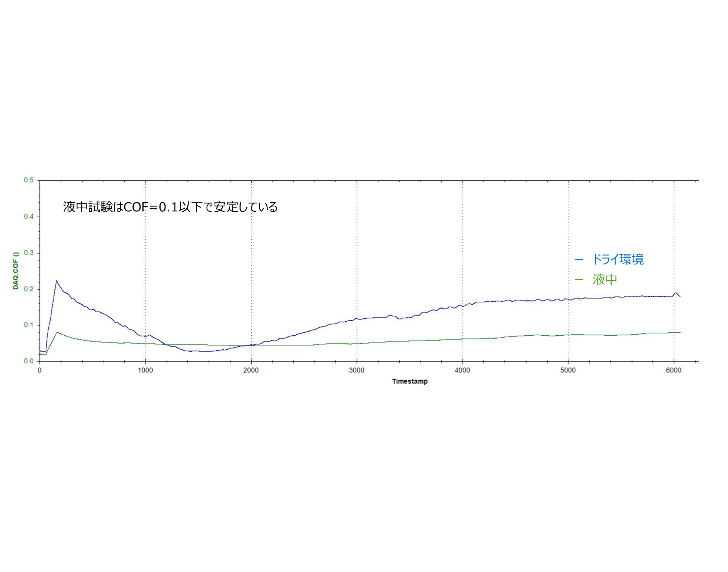
Task: Click the Timestamp axis title
Action: 410,381
